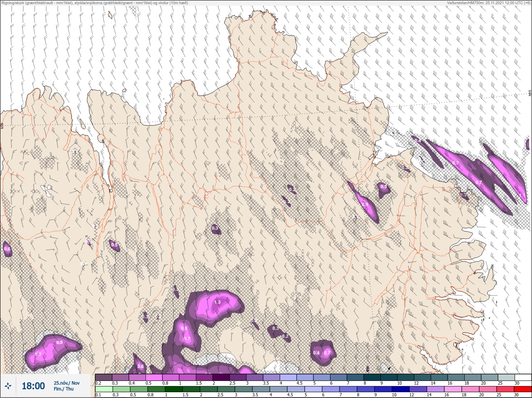532x398 pixels.
Task: Click the 0.4 value next to southern 0.7
Action: 316,353
